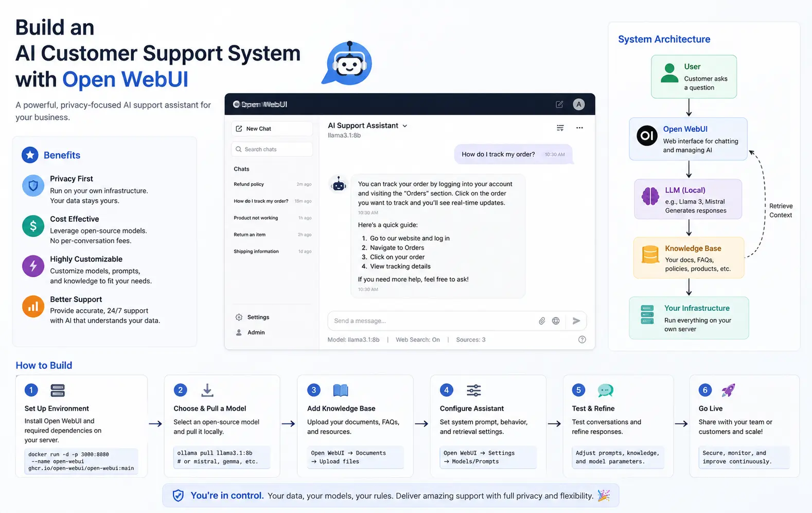Click the 'How to Build' heading
This screenshot has width=812, height=513.
tap(44, 365)
